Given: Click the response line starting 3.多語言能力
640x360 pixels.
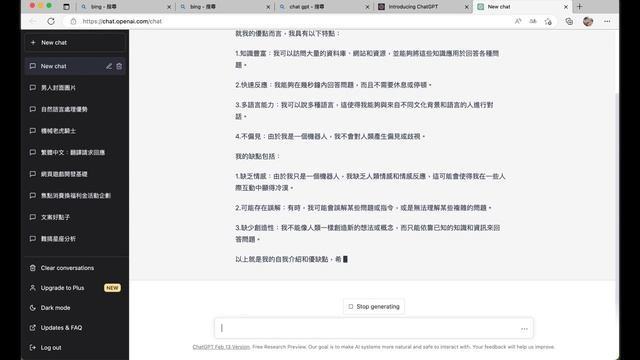Looking at the screenshot, I should coord(364,111).
